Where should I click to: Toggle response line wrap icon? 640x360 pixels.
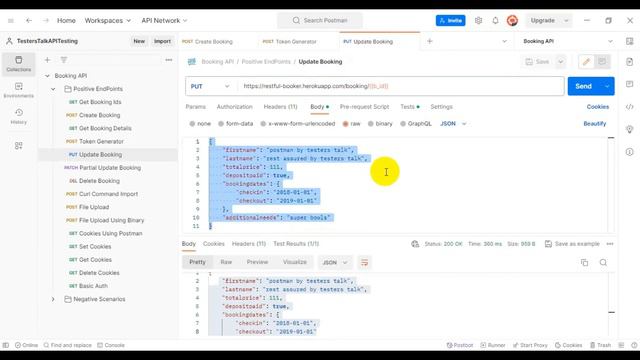coord(364,262)
